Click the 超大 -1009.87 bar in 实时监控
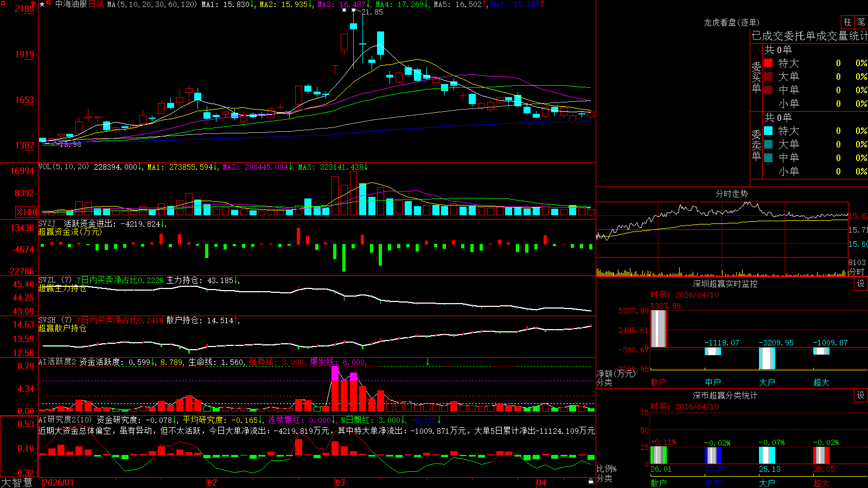The height and width of the screenshot is (488, 868). [821, 351]
